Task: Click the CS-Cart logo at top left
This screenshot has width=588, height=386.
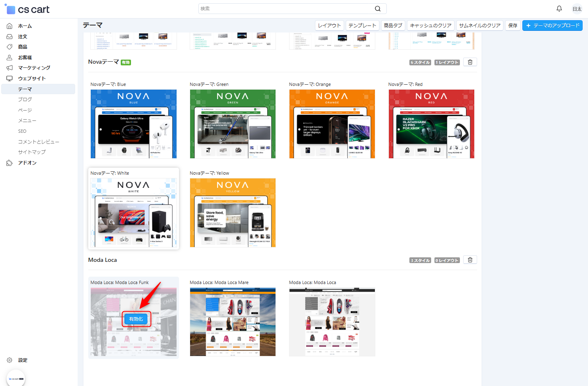Action: (x=27, y=9)
